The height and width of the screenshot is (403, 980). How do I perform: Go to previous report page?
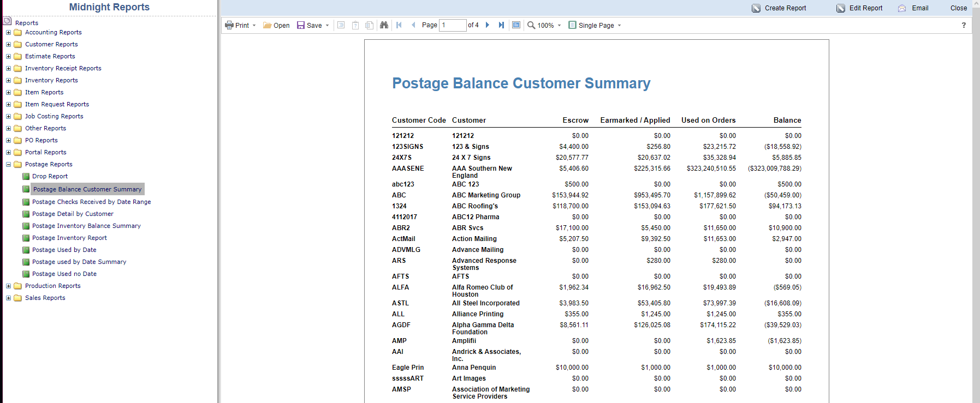click(x=413, y=25)
